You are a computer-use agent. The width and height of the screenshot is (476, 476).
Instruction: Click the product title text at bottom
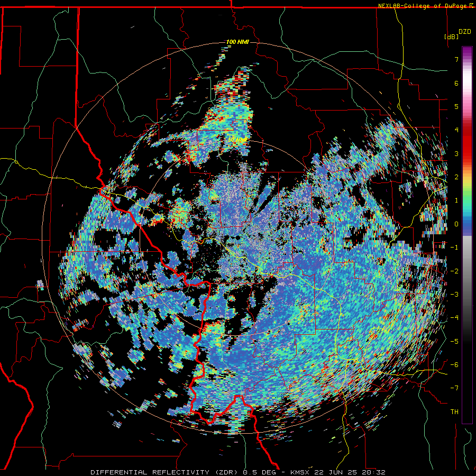tap(238, 472)
